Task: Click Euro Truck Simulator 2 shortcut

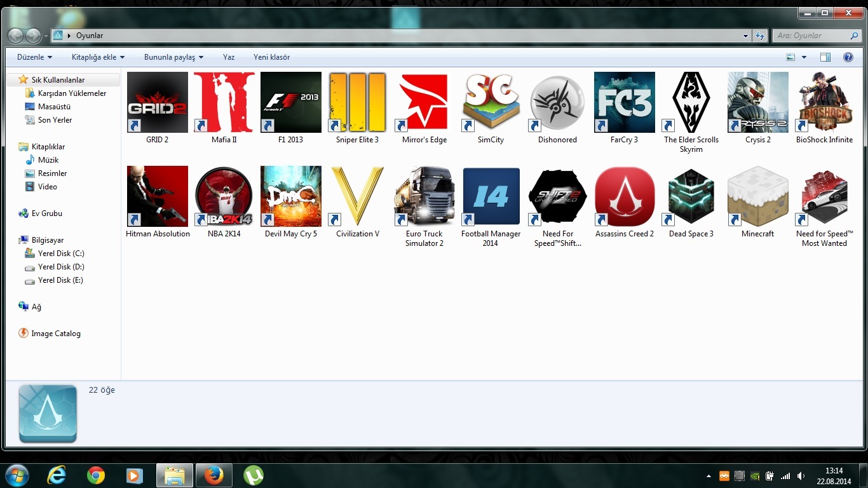Action: point(424,196)
